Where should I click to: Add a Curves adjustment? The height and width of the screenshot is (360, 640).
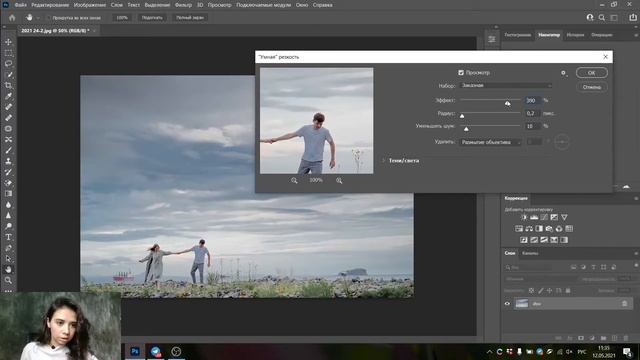pyautogui.click(x=544, y=218)
